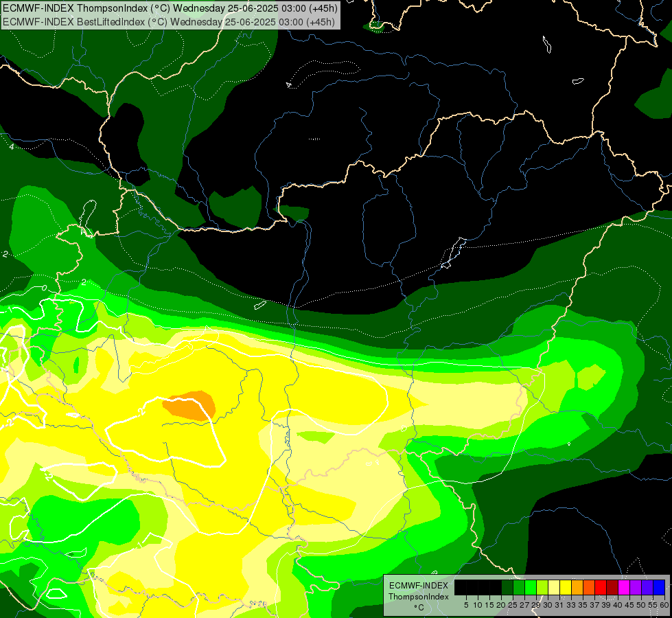Click the red-orange 35–37 legend swatch
The height and width of the screenshot is (618, 672).
tap(589, 587)
